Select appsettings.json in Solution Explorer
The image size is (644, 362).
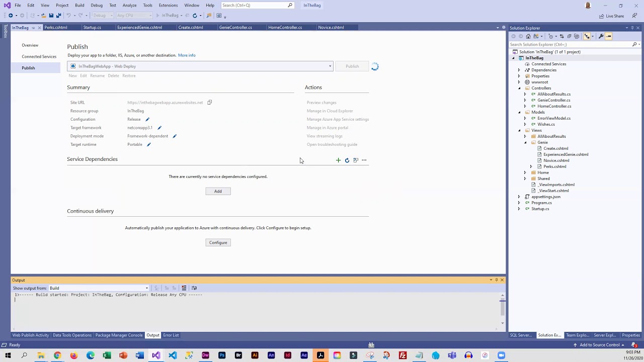pyautogui.click(x=546, y=197)
